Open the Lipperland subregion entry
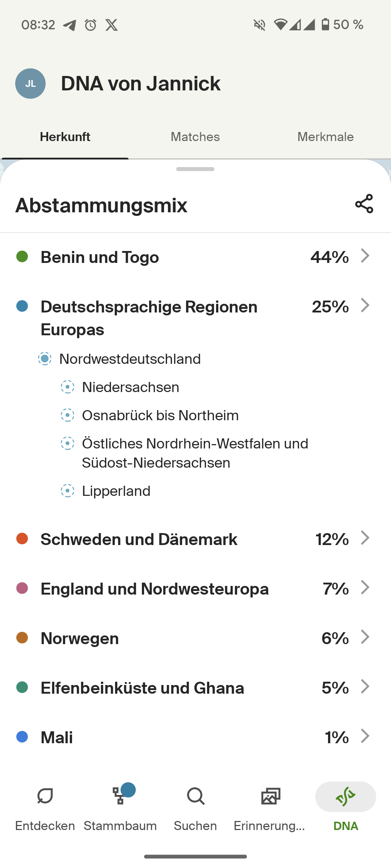Image resolution: width=391 pixels, height=868 pixels. pos(116,491)
